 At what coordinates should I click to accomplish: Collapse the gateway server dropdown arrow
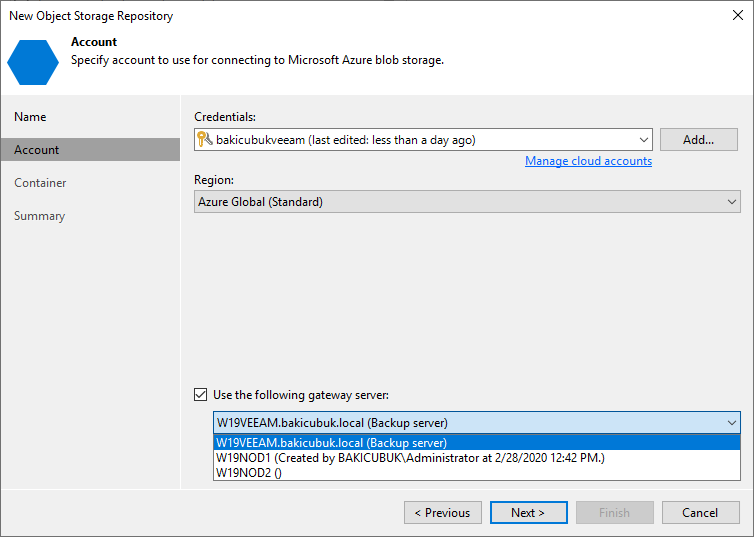pos(731,423)
